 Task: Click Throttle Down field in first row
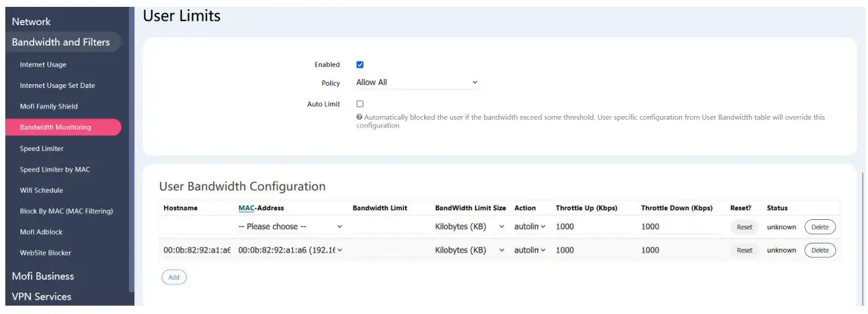(681, 227)
